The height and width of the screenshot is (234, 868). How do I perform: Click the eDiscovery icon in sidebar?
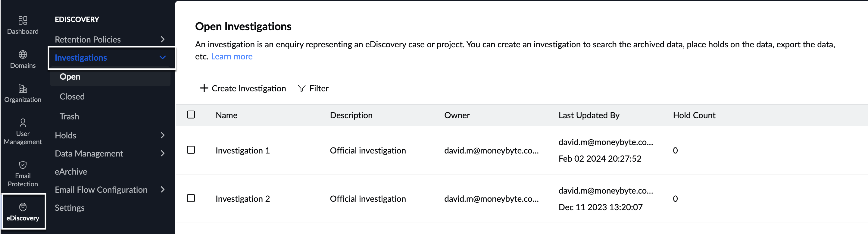coord(23,207)
